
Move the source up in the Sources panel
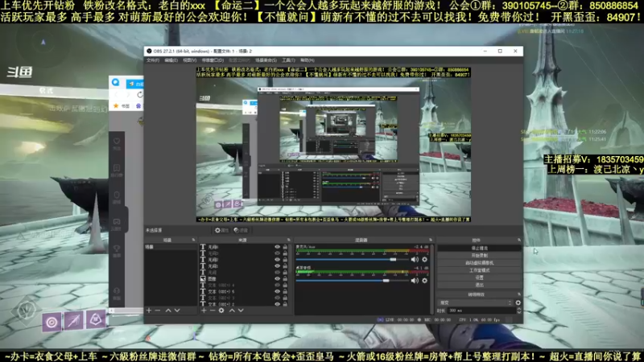coord(232,311)
